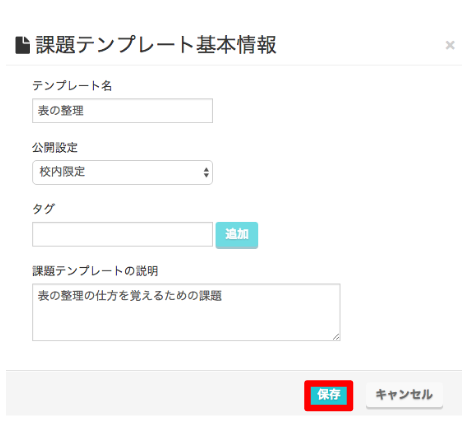Click the resize grip on the description textarea
Image resolution: width=468 pixels, height=421 pixels.
(336, 337)
